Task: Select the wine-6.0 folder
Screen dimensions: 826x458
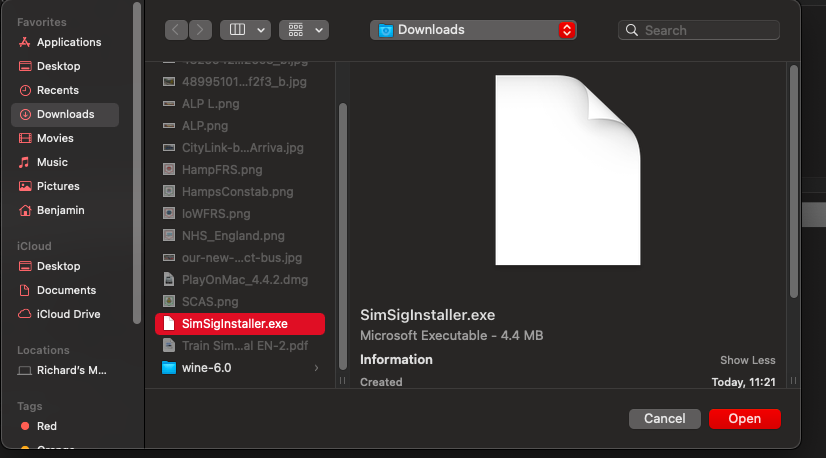Action: (x=240, y=368)
